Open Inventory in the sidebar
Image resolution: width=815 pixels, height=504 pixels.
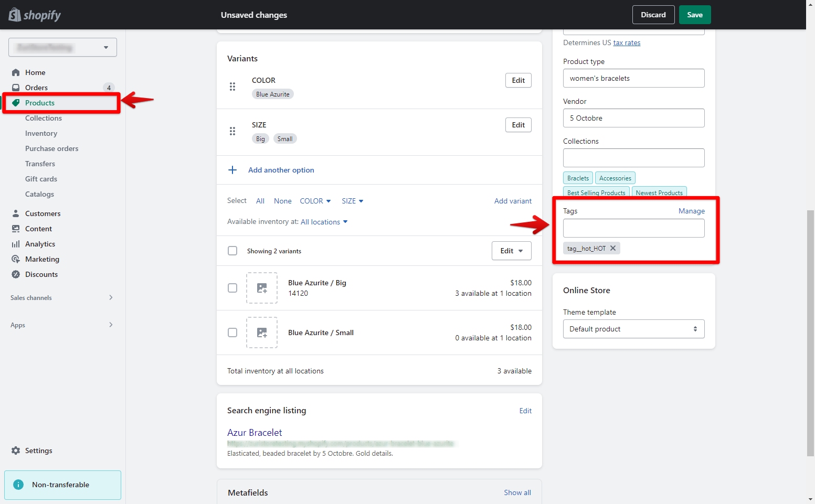41,133
